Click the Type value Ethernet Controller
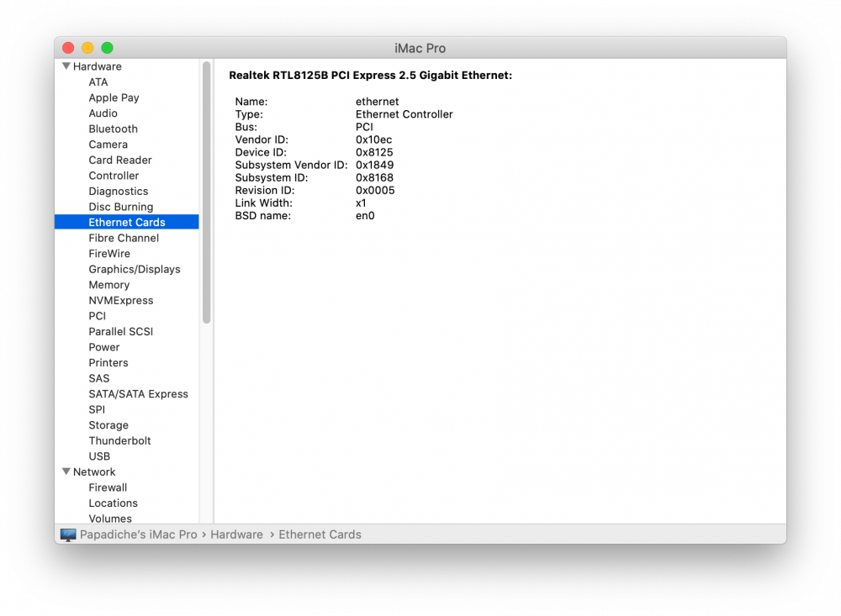The image size is (841, 616). click(x=405, y=114)
